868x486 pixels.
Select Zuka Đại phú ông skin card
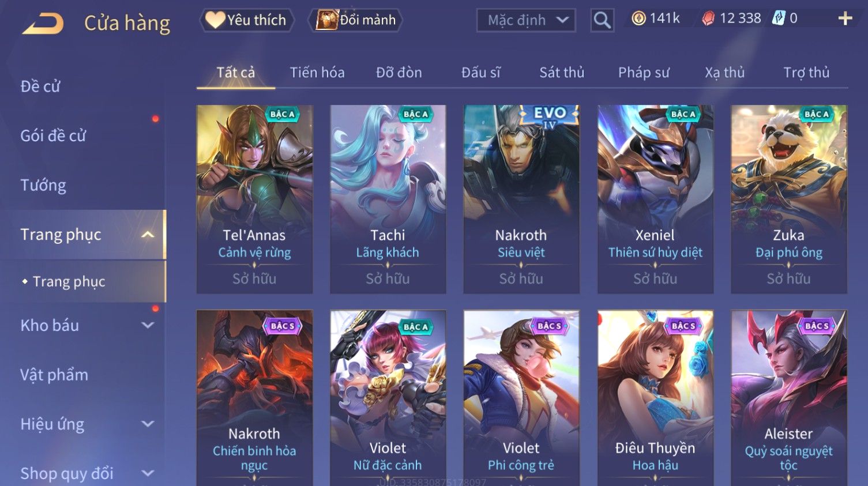click(788, 199)
